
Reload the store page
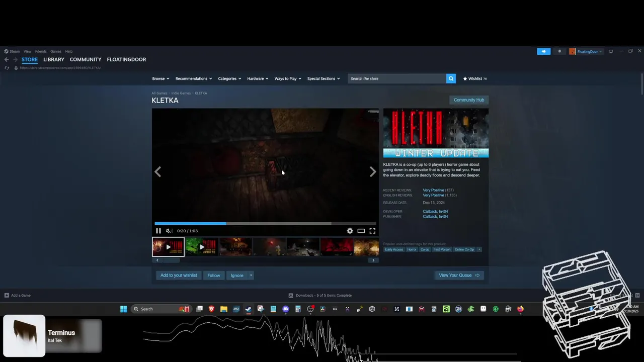click(7, 68)
